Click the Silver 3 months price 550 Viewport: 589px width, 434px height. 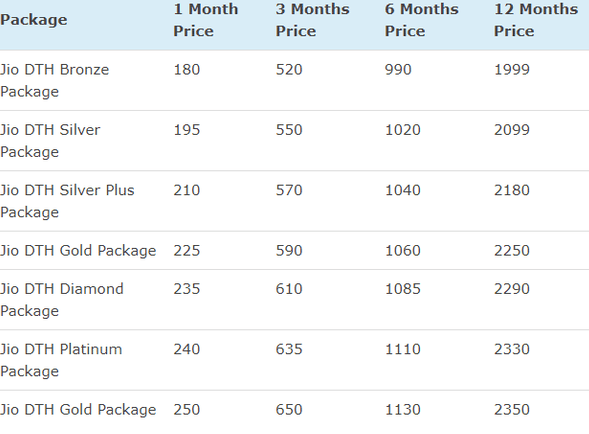tap(289, 130)
